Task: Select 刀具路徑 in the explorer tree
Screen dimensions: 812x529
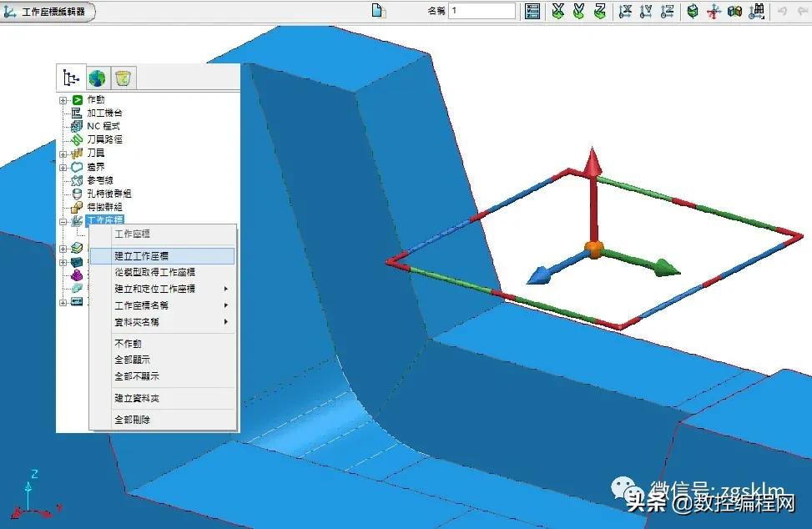Action: [x=104, y=139]
